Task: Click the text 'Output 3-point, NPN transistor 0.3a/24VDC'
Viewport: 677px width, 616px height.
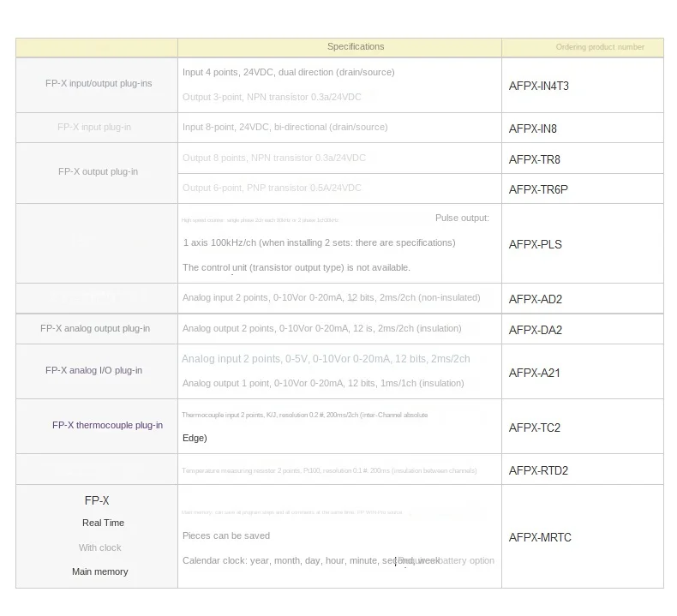Action: tap(272, 97)
